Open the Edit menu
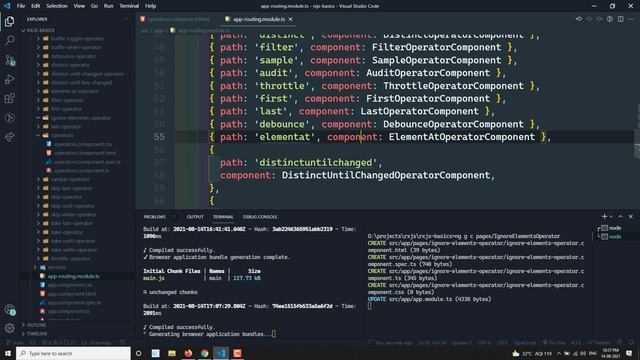 point(36,6)
